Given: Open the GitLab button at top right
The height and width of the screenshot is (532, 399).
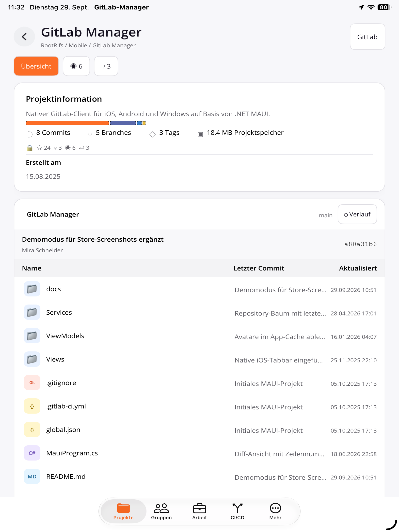Looking at the screenshot, I should (367, 37).
